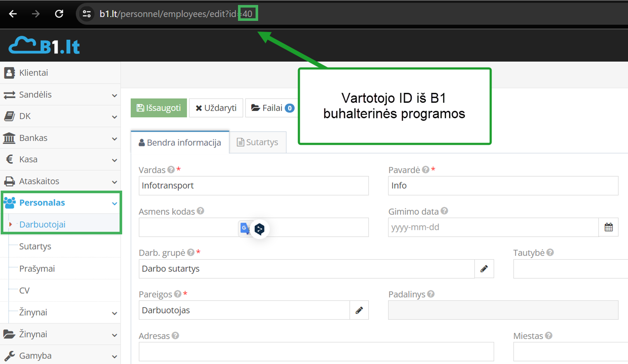Click the Gimimo data date field
Image resolution: width=628 pixels, height=364 pixels.
[493, 227]
